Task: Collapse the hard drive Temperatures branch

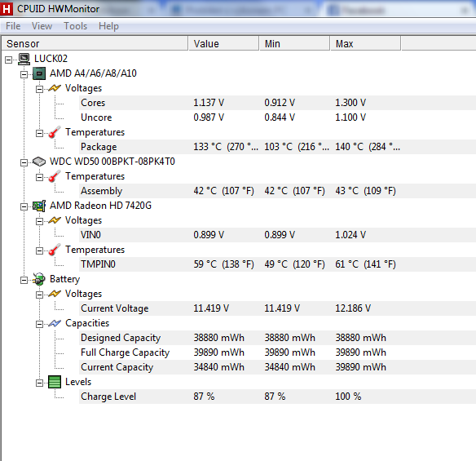Action: pos(39,178)
